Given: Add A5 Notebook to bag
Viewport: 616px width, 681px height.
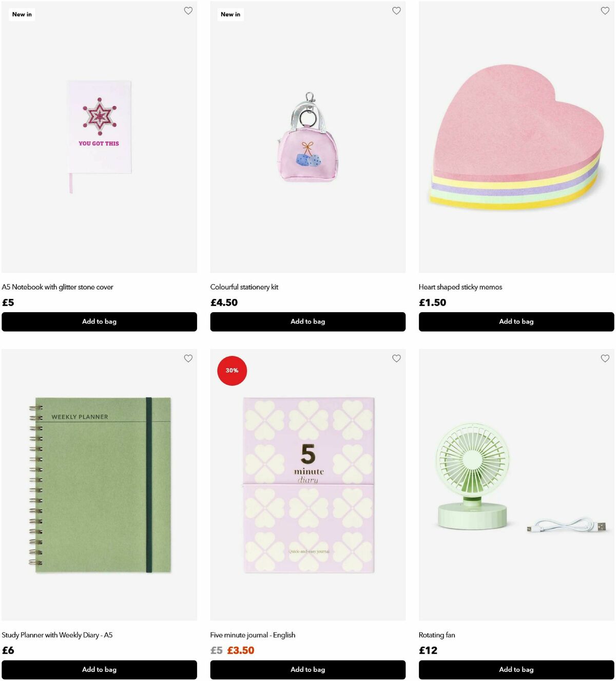Looking at the screenshot, I should coord(99,321).
